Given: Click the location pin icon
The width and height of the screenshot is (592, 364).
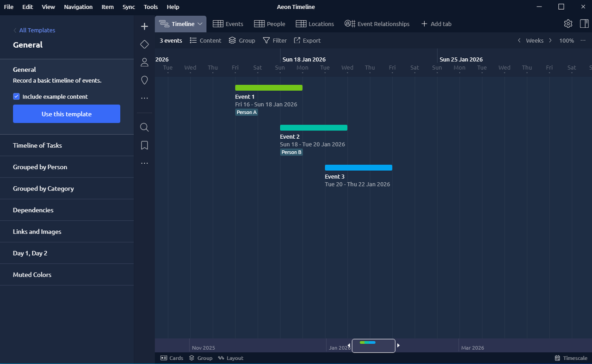Looking at the screenshot, I should (144, 80).
